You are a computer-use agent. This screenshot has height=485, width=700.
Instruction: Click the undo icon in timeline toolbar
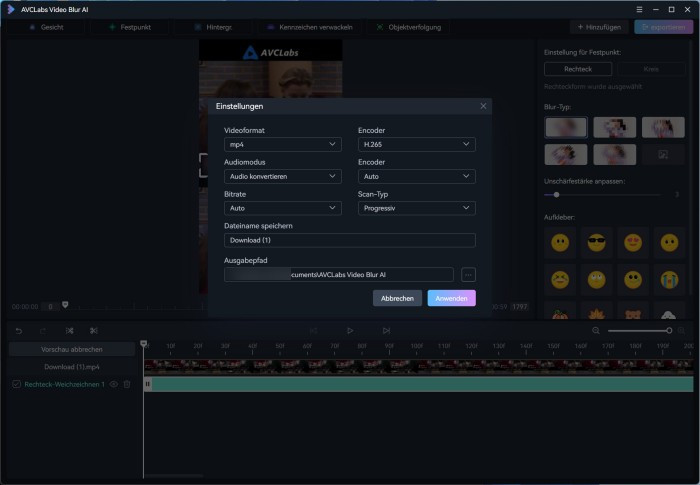19,331
